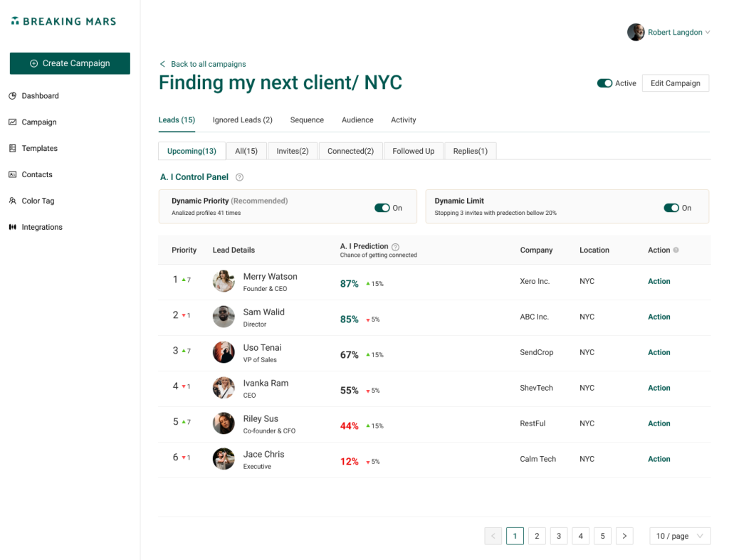Click the Dashboard icon in sidebar
Image resolution: width=729 pixels, height=560 pixels.
[x=13, y=96]
